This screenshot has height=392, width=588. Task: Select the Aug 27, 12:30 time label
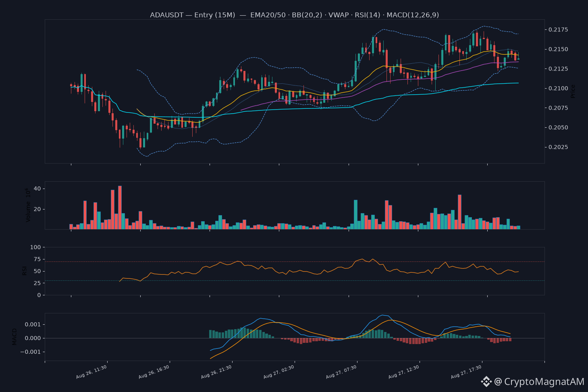pyautogui.click(x=404, y=372)
